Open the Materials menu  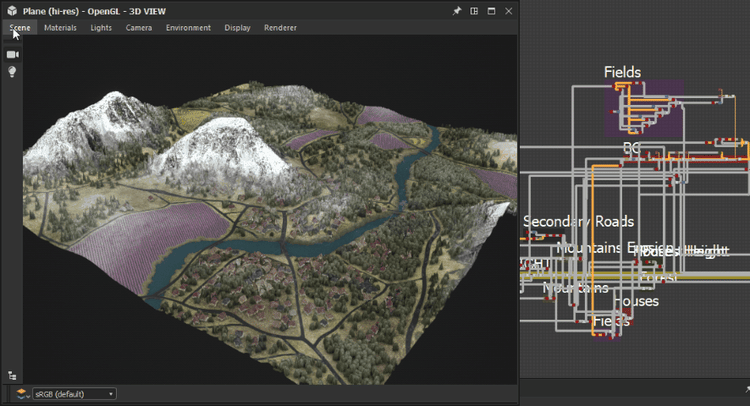60,28
